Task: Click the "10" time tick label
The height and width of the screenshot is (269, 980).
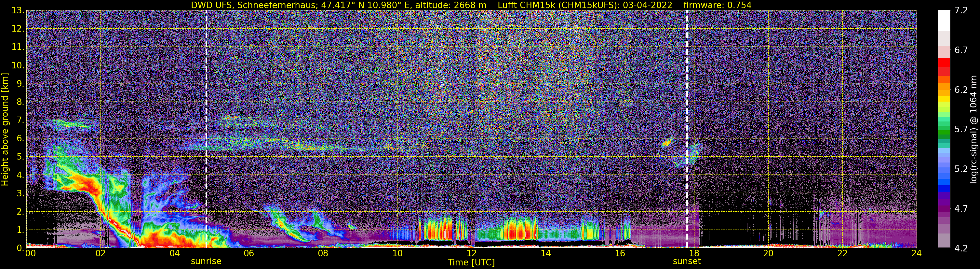Action: pyautogui.click(x=397, y=253)
